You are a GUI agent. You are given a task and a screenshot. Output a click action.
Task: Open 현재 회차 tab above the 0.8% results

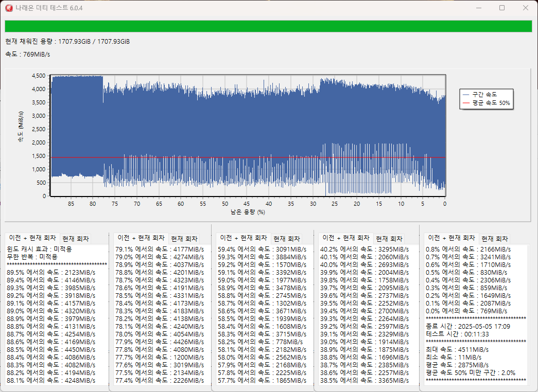494,239
